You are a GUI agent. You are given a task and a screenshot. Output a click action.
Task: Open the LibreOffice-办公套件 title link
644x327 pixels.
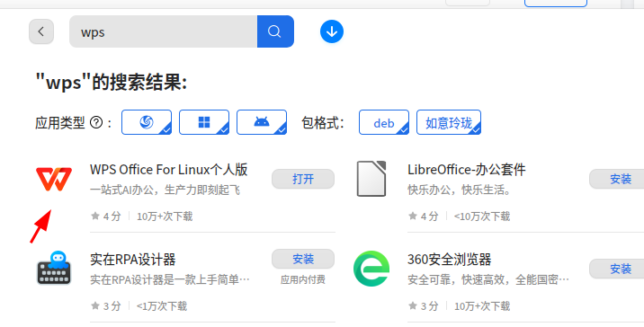467,170
